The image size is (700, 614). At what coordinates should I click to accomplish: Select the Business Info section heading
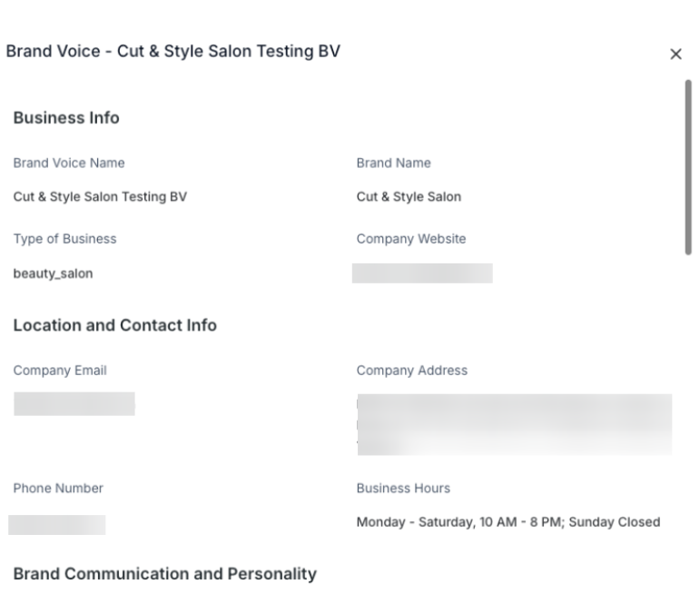[x=66, y=118]
